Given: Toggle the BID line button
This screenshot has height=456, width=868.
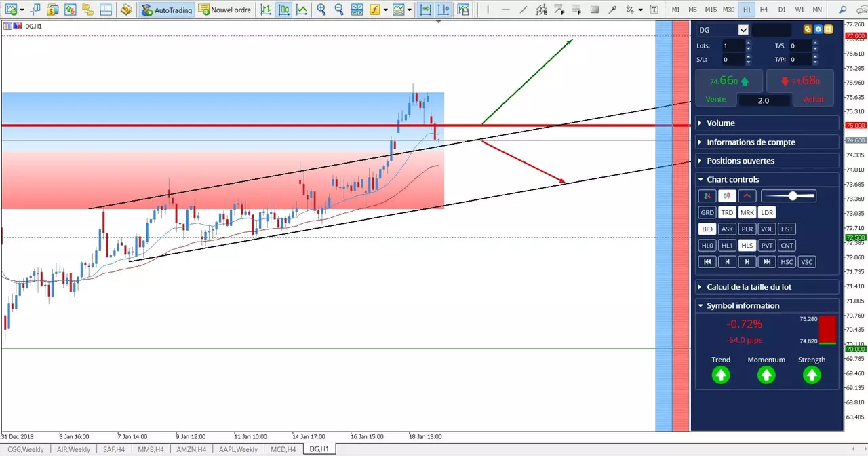Looking at the screenshot, I should coord(707,229).
